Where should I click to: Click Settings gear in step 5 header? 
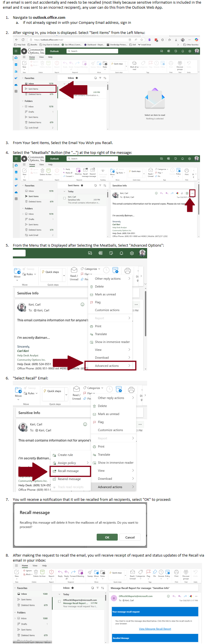[x=132, y=253]
